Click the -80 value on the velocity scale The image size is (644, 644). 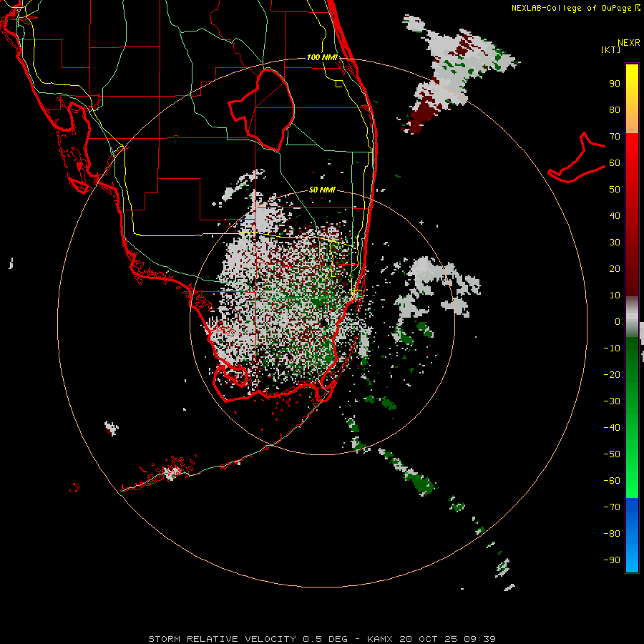click(612, 534)
